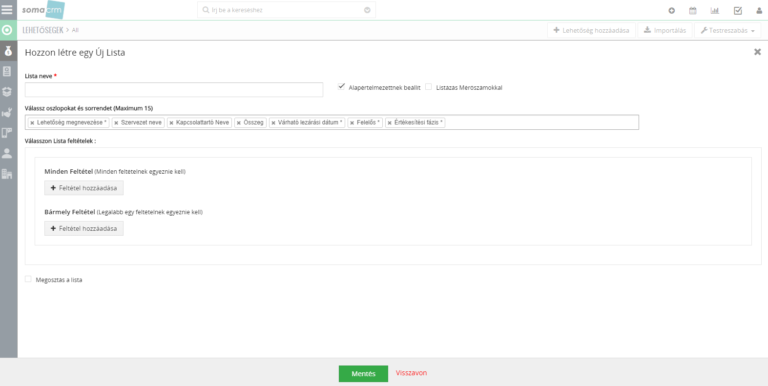The width and height of the screenshot is (768, 386).
Task: Open the checkbox tasks icon in top bar
Action: tap(738, 10)
